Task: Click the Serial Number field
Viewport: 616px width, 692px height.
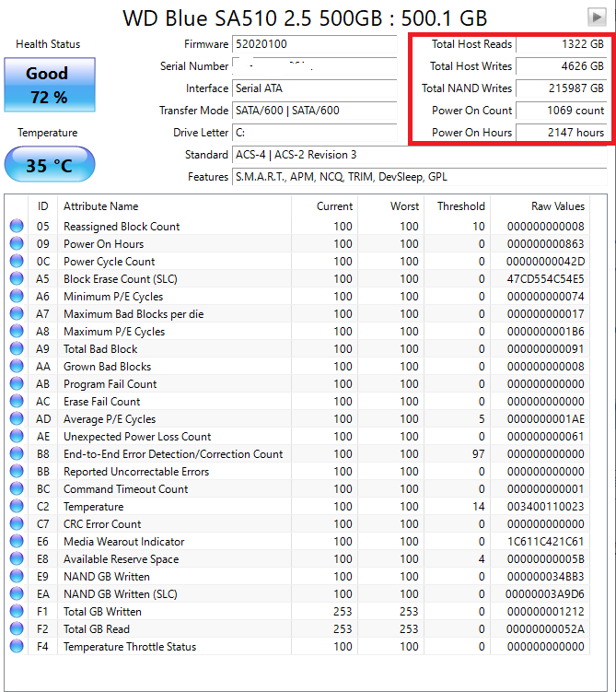Action: pos(314,66)
